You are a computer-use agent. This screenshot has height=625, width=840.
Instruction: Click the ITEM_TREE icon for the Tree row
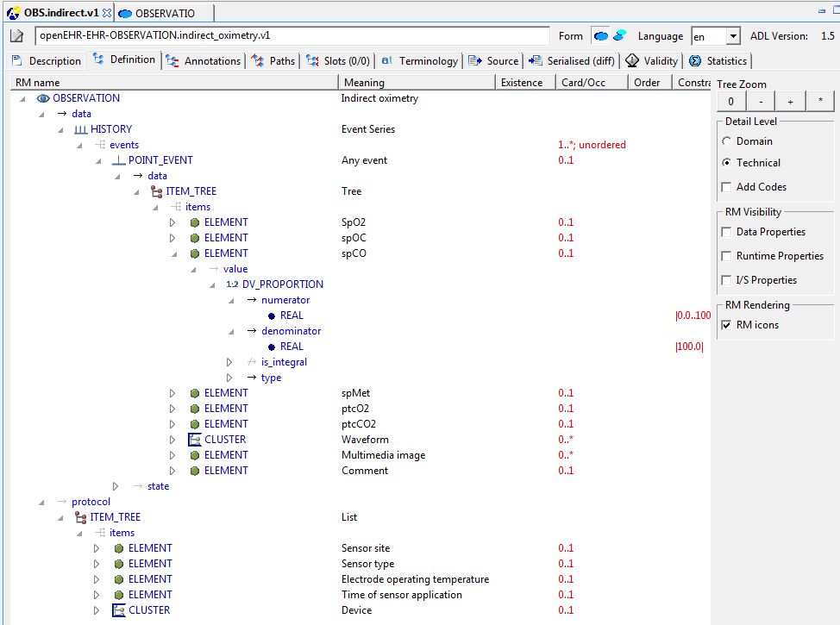click(x=157, y=191)
